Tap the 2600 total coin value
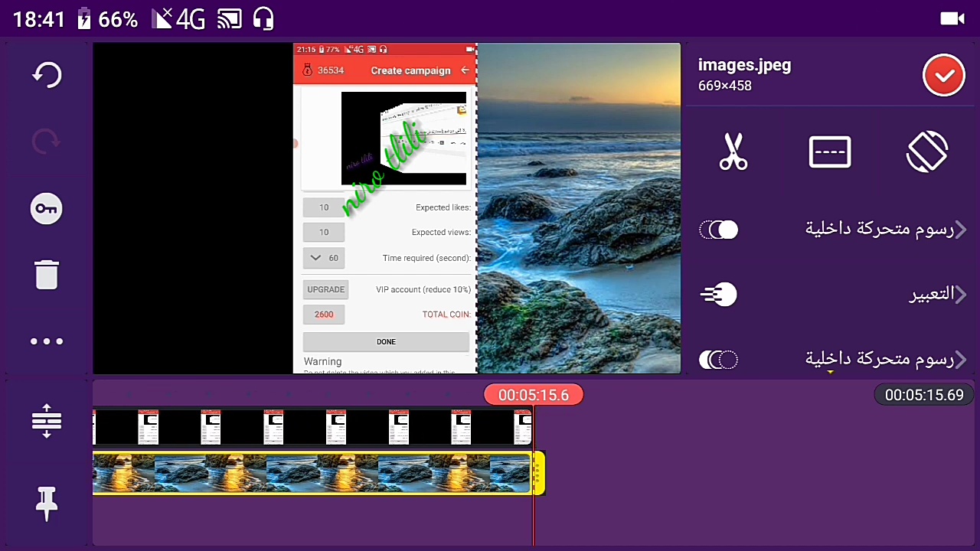Image resolution: width=980 pixels, height=551 pixels. (x=324, y=314)
